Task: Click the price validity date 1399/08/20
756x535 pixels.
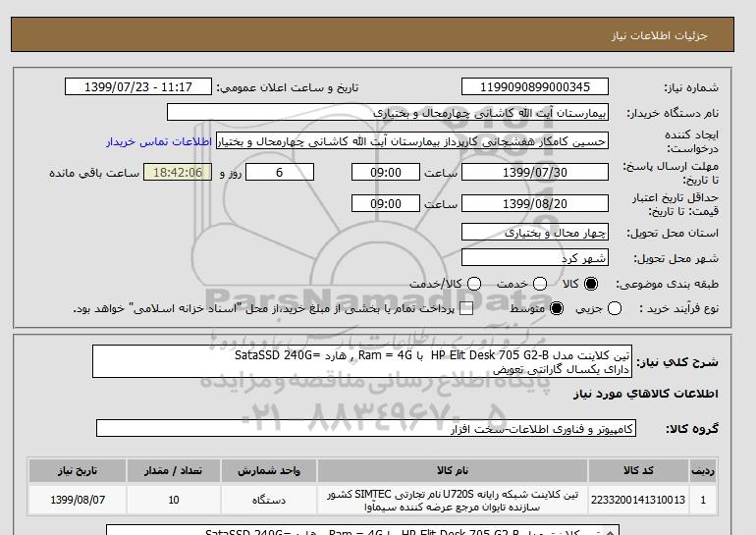Action: (x=535, y=203)
